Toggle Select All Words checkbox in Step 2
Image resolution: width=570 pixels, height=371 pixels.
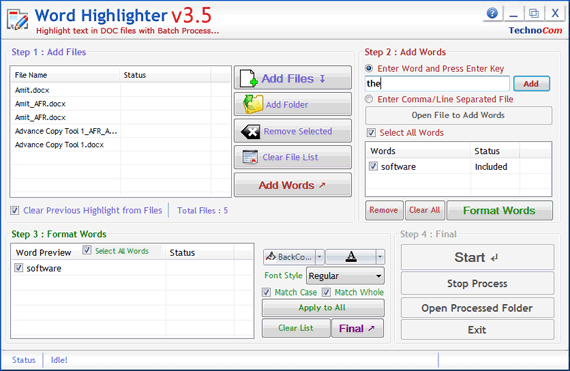pos(371,133)
